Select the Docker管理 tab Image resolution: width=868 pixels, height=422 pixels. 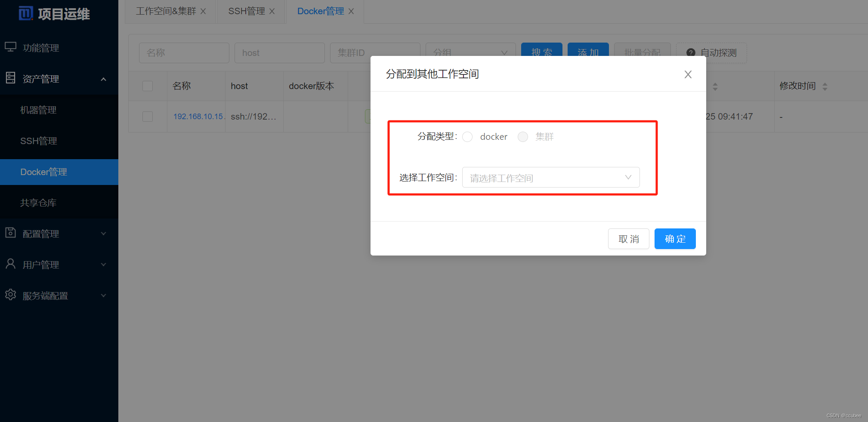(x=321, y=11)
